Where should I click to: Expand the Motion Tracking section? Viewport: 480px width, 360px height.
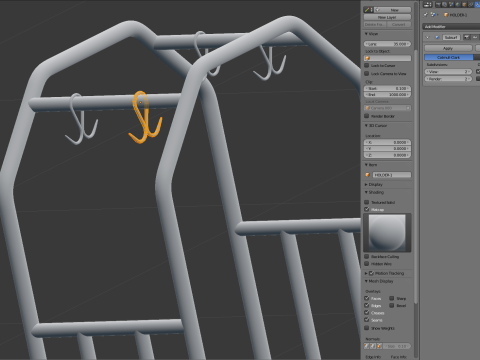[x=366, y=273]
